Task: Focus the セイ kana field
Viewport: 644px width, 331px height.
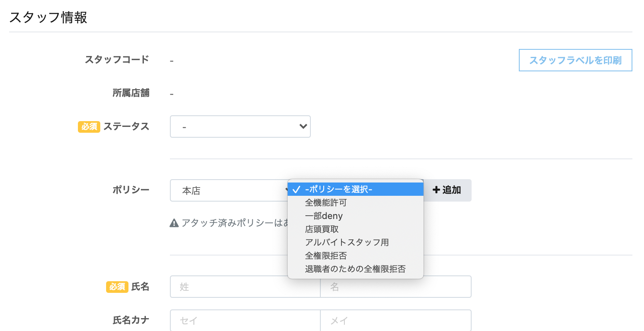Action: point(245,320)
